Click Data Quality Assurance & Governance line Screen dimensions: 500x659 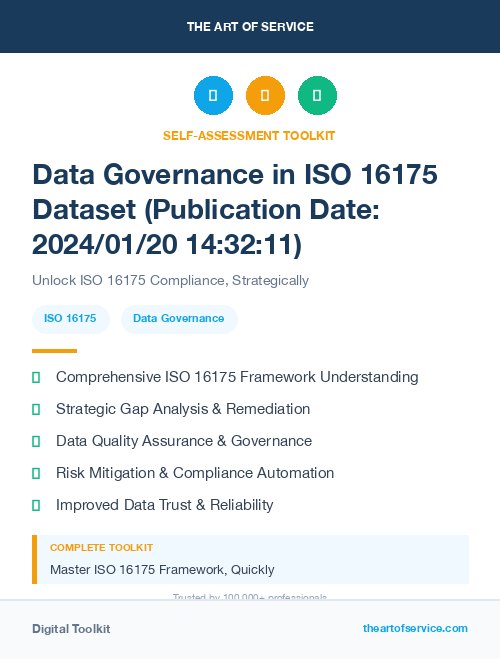[x=184, y=441]
